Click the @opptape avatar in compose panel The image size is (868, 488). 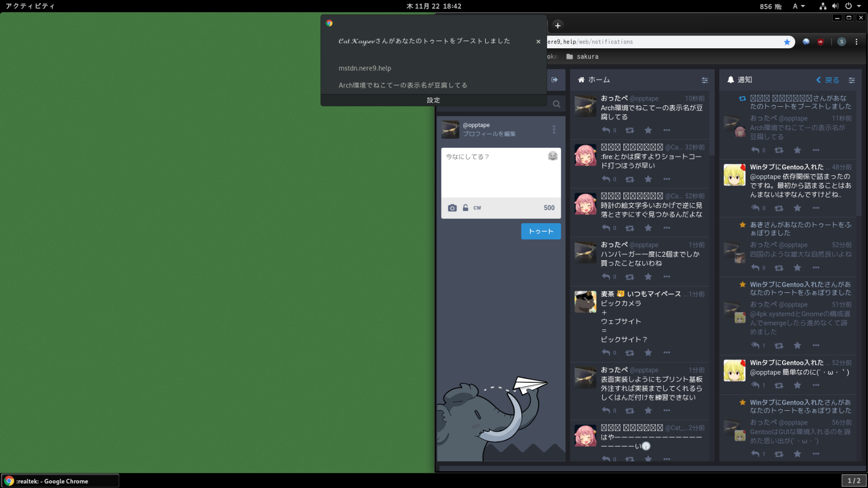(450, 130)
